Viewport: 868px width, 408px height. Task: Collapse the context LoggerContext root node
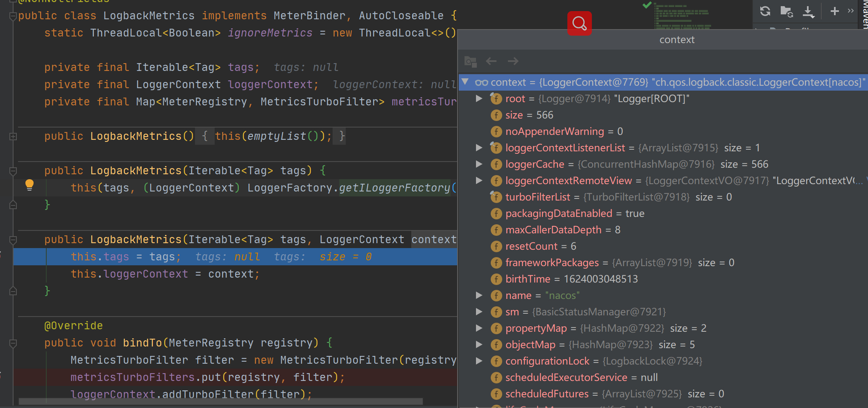pos(465,82)
